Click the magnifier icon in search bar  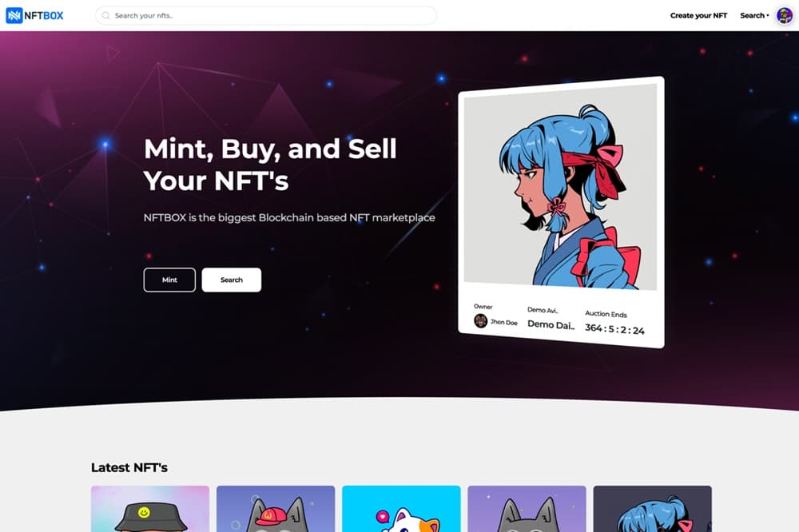point(106,16)
